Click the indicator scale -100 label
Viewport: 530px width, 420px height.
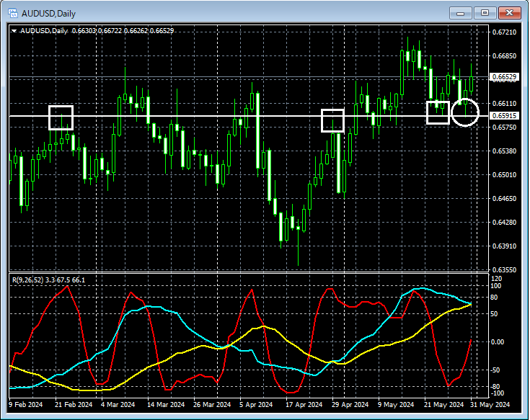(498, 393)
